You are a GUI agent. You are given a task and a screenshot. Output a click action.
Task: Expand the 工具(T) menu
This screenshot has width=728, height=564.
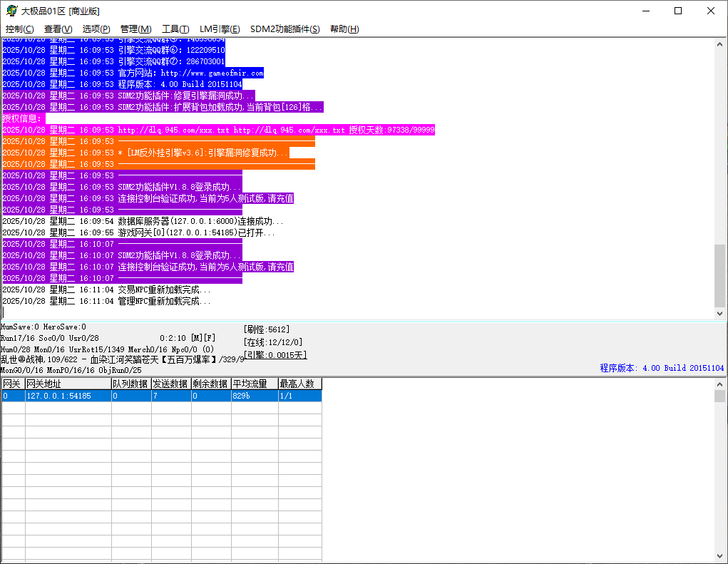pyautogui.click(x=175, y=29)
